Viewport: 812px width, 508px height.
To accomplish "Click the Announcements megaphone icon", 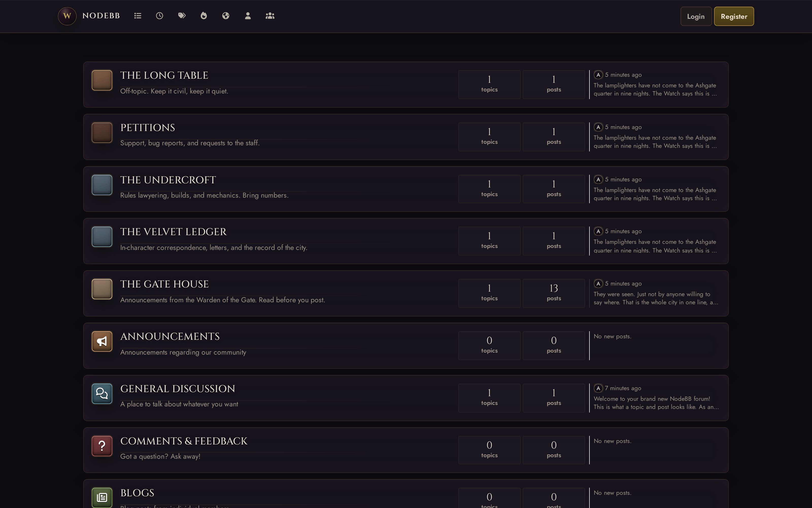I will click(102, 341).
